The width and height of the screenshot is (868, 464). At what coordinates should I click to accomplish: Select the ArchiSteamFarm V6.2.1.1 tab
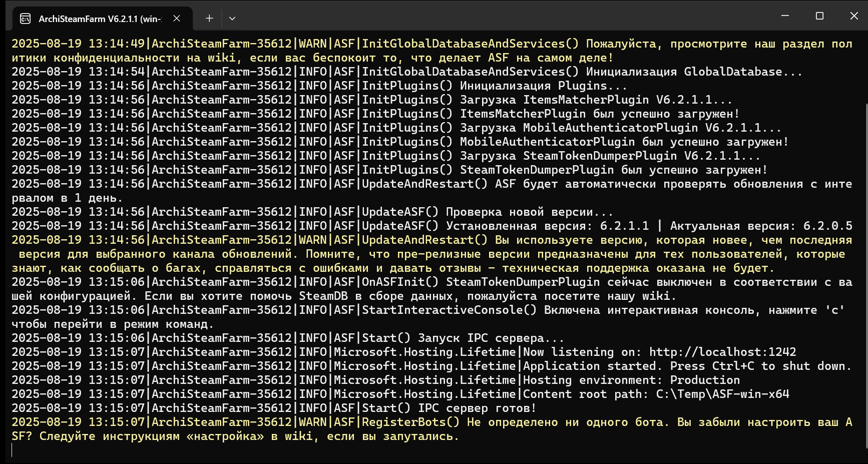point(103,19)
